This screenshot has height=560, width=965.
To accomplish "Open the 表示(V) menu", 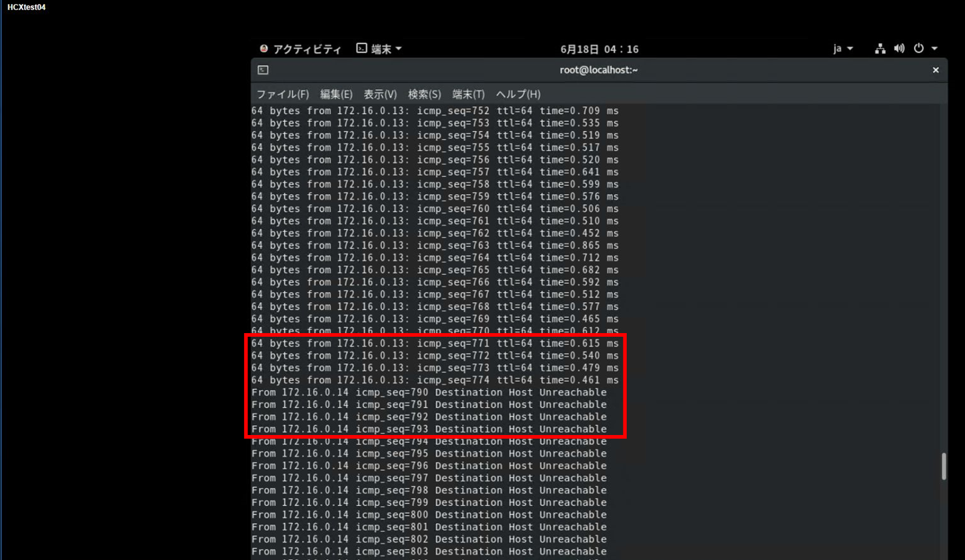I will click(x=380, y=94).
